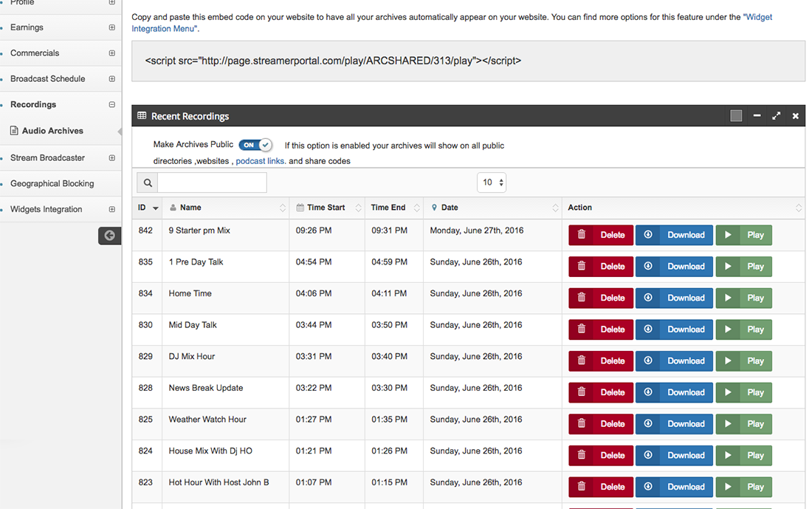Click play triangle for Weather Watch Hour
This screenshot has width=812, height=509.
pos(728,423)
